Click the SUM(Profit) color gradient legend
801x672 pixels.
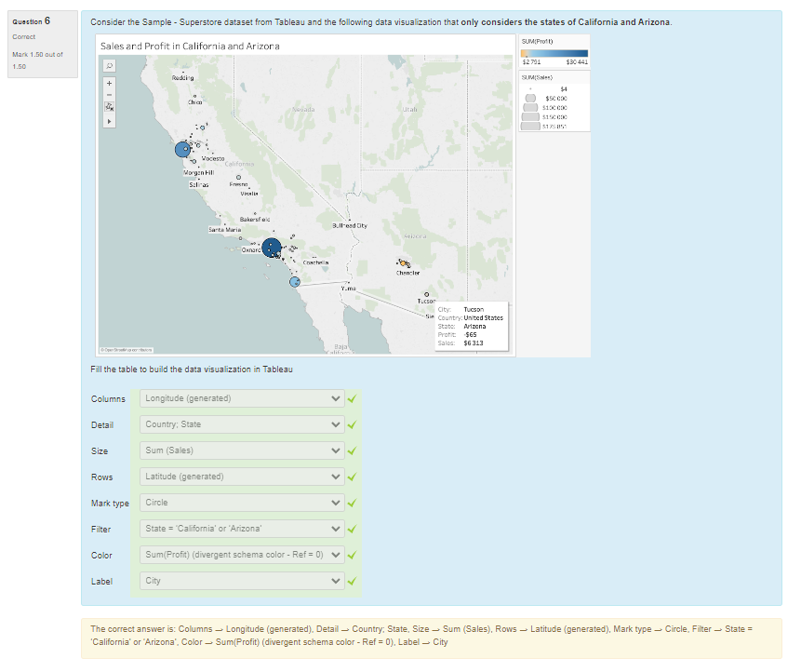coord(554,53)
